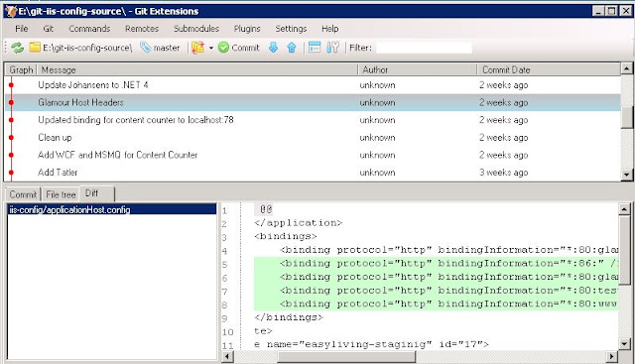Open the Settings menu
The width and height of the screenshot is (635, 364).
pyautogui.click(x=291, y=29)
